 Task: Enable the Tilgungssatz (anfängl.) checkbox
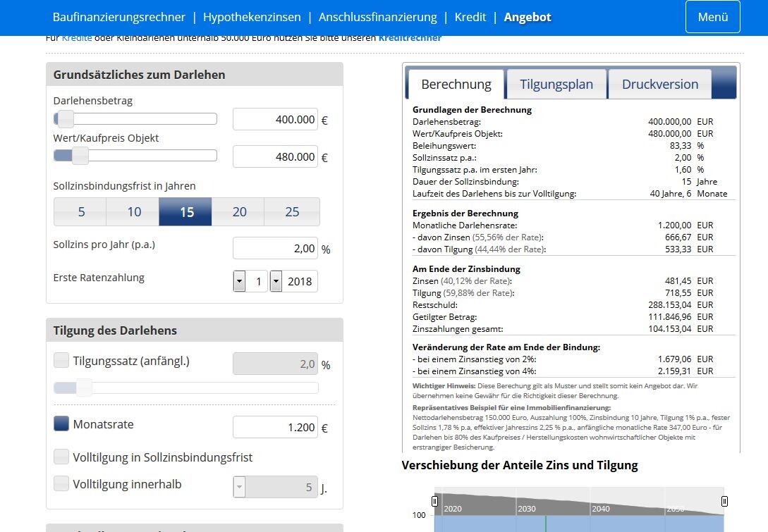coord(61,361)
